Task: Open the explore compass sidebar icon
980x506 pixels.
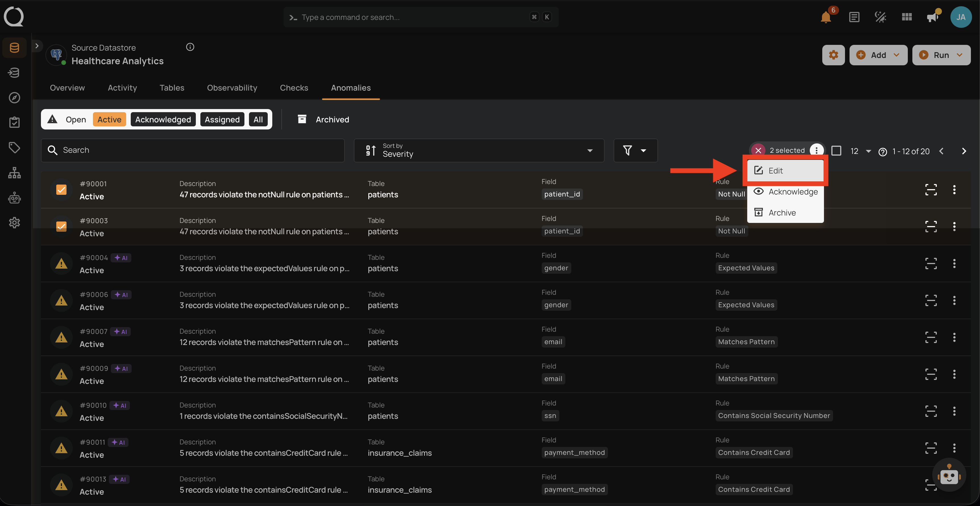Action: 14,98
